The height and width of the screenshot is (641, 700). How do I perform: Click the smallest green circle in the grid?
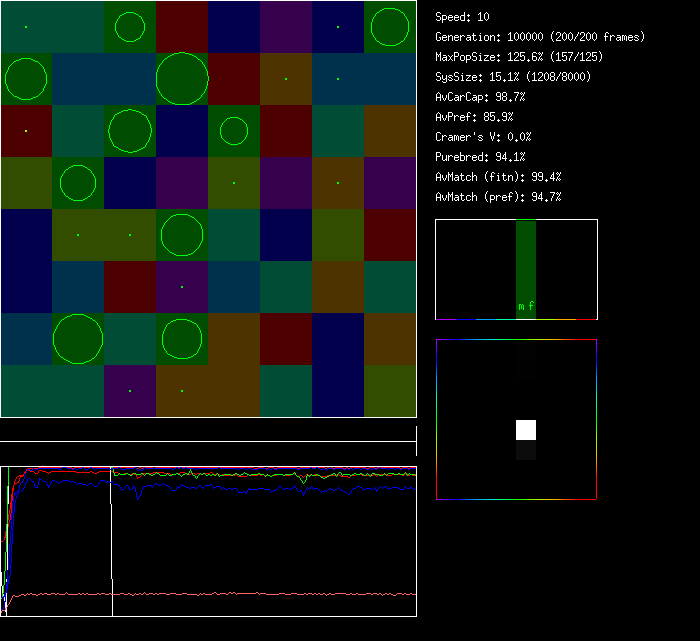[x=233, y=131]
